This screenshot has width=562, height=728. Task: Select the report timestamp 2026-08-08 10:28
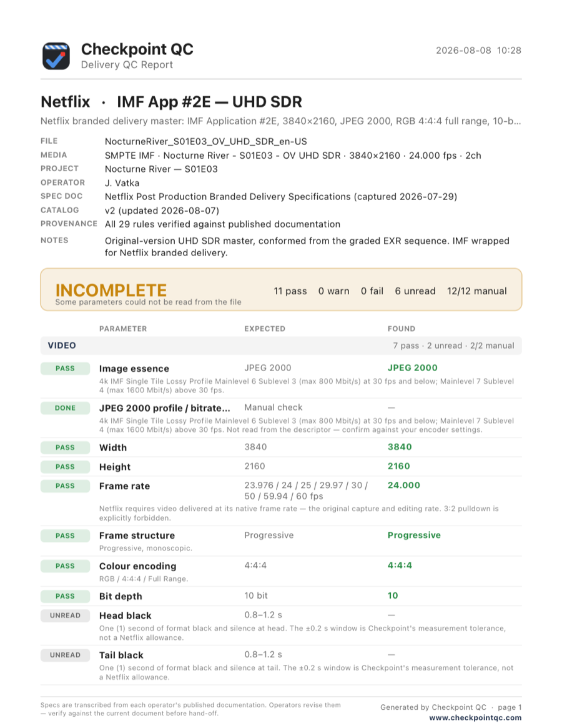click(x=478, y=50)
